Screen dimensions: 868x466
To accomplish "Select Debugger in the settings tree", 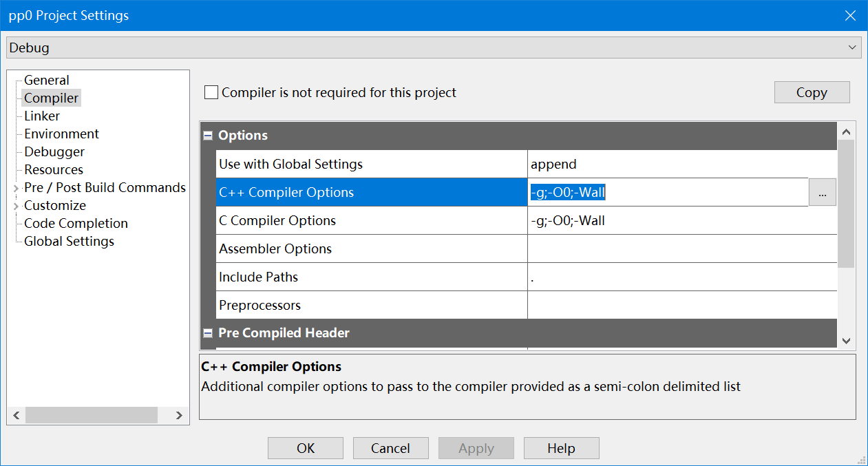I will (54, 152).
